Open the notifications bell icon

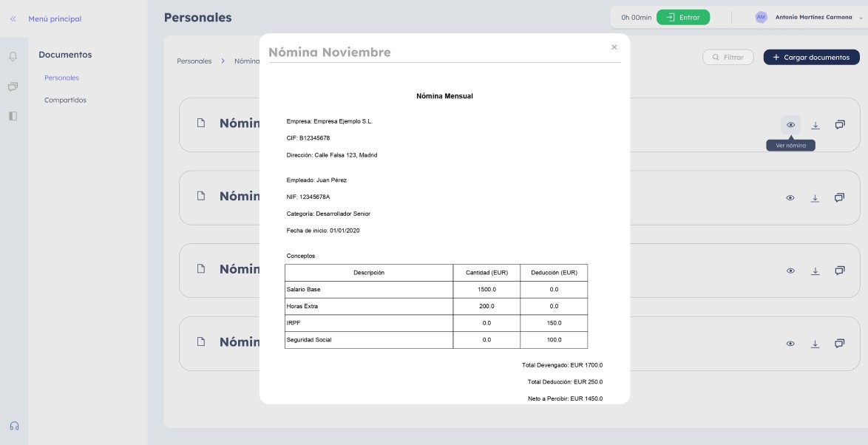[13, 56]
